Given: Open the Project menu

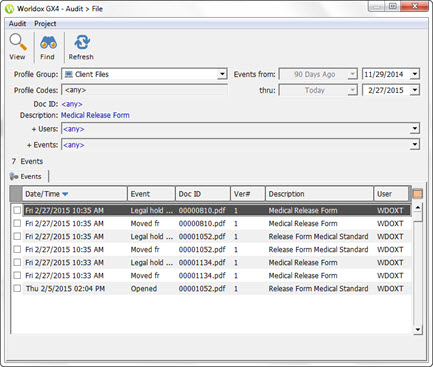Looking at the screenshot, I should point(45,24).
